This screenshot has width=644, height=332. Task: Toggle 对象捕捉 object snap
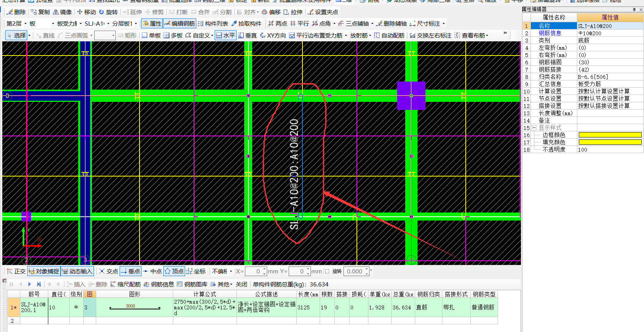(44, 271)
